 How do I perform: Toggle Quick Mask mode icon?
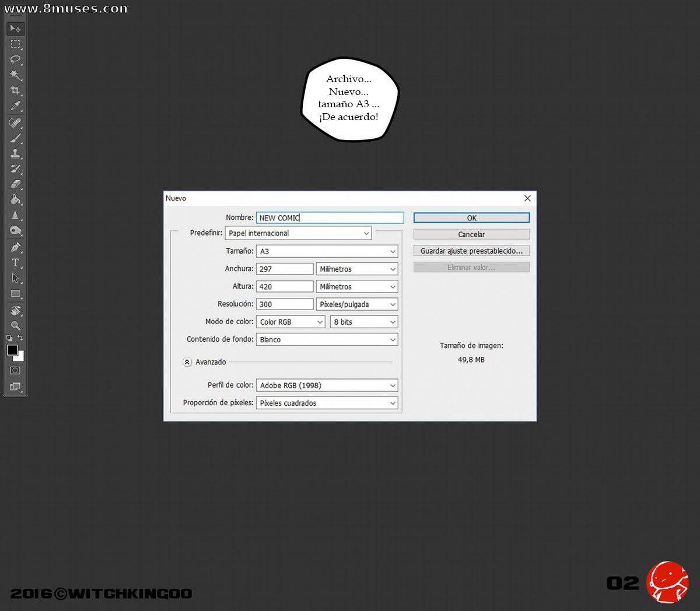[16, 370]
